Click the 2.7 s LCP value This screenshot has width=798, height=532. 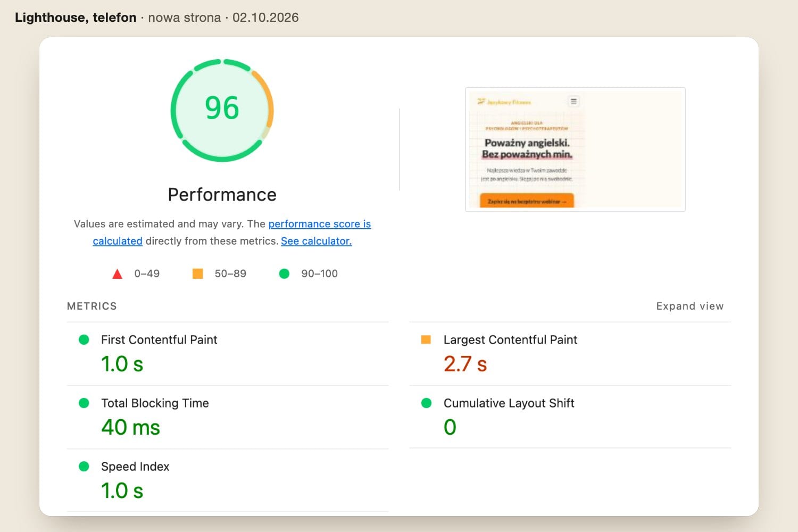tap(465, 364)
